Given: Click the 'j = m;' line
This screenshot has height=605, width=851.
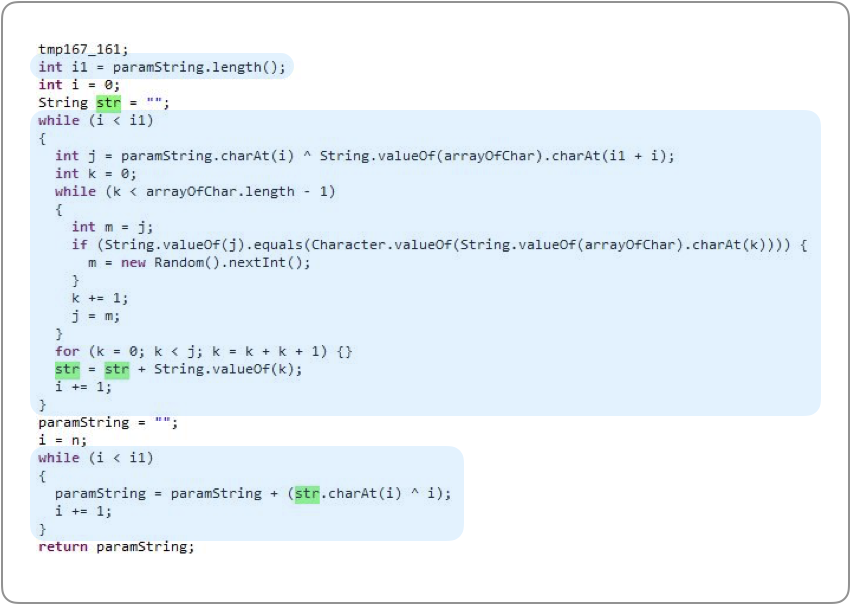Looking at the screenshot, I should pos(96,316).
